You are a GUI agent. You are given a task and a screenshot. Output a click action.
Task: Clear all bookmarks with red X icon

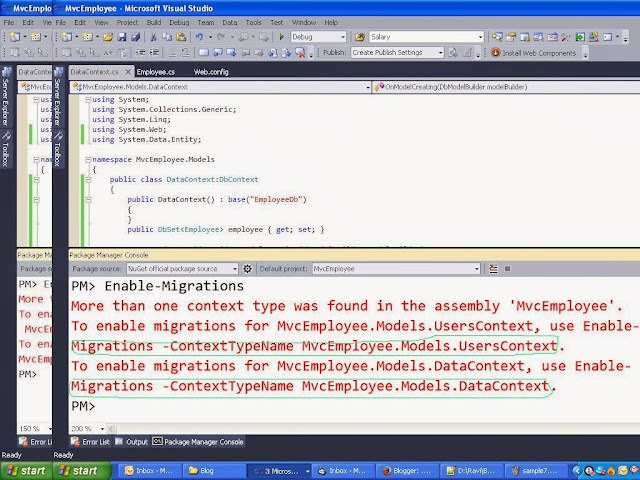(300, 53)
